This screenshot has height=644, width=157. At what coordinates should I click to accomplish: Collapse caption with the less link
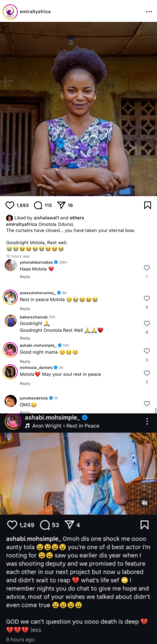[36, 630]
